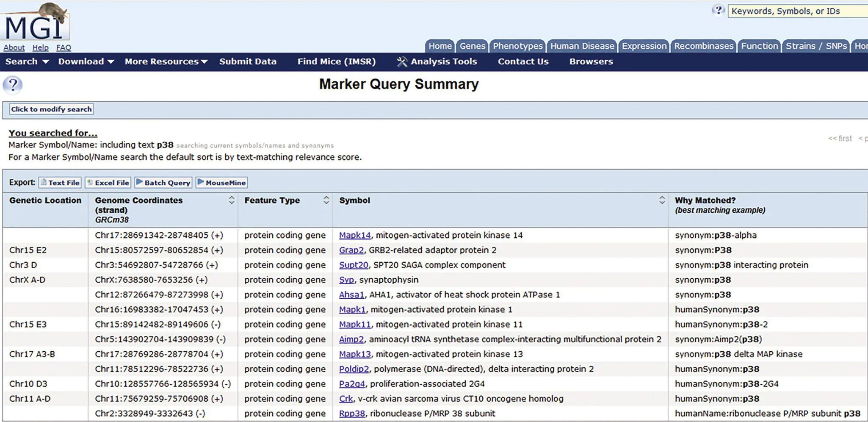
Task: Open the Poldip2 gene link
Action: point(354,369)
